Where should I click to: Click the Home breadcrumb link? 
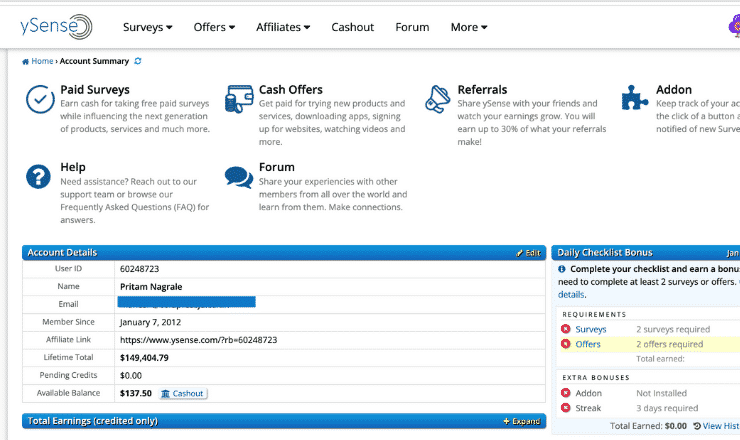(42, 61)
